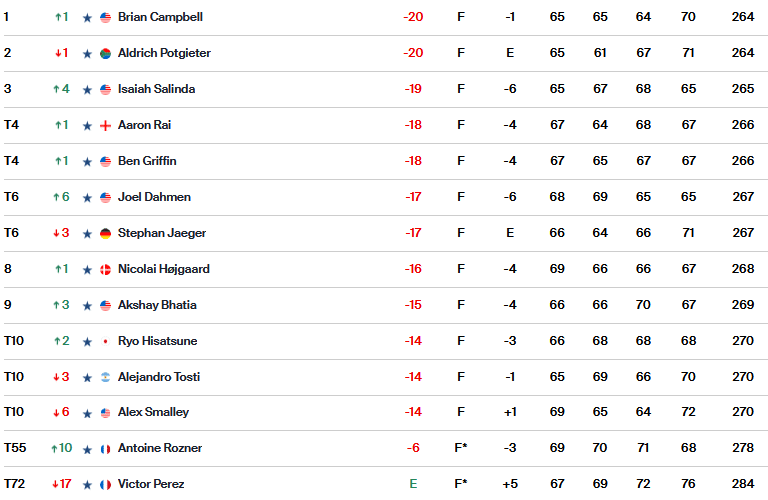Click the South Africa flag beside Aldrich Potgieter
768x500 pixels.
[x=105, y=54]
